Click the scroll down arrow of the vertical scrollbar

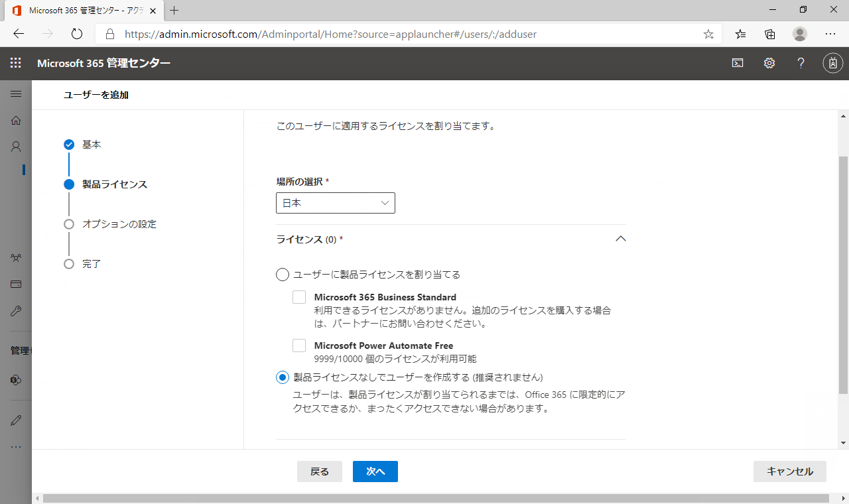click(843, 443)
